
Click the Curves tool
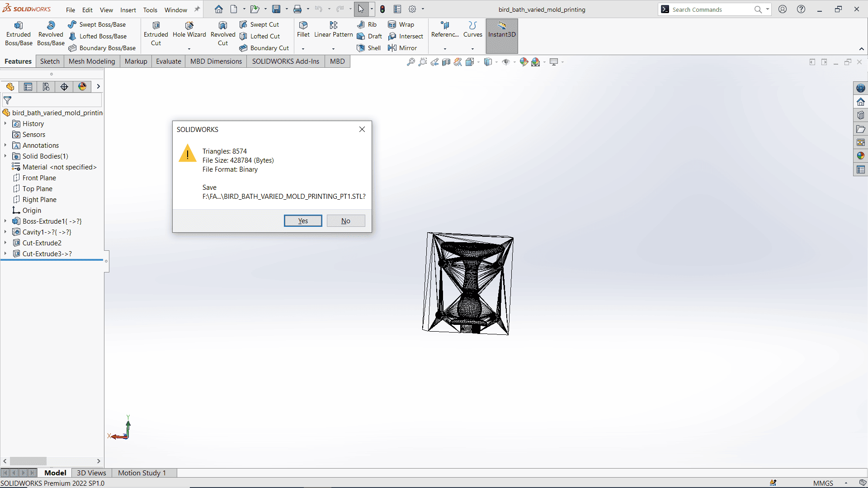[473, 30]
